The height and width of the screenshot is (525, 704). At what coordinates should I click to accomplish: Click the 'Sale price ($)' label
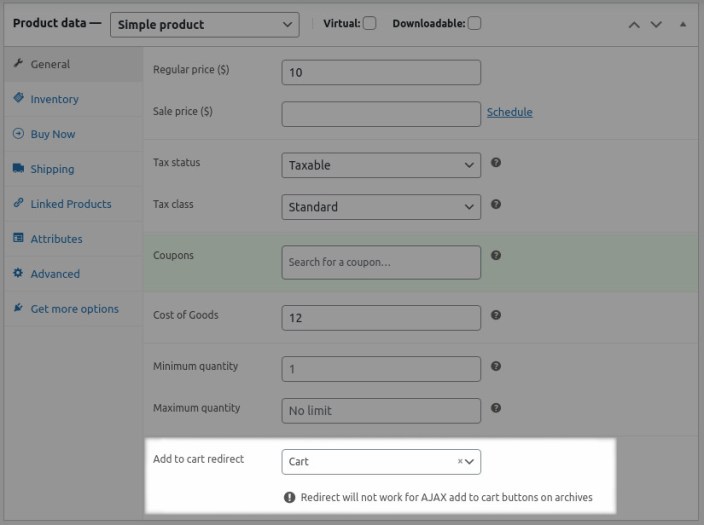(x=183, y=111)
